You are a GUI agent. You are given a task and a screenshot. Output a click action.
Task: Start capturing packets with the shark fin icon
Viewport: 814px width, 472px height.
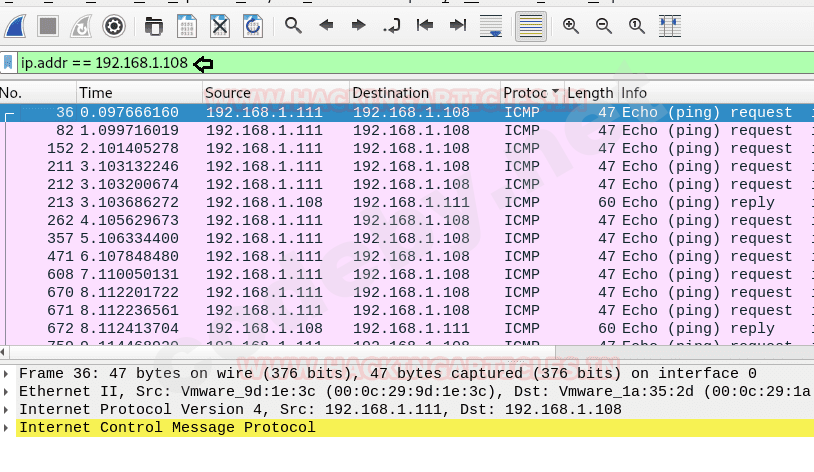click(16, 26)
